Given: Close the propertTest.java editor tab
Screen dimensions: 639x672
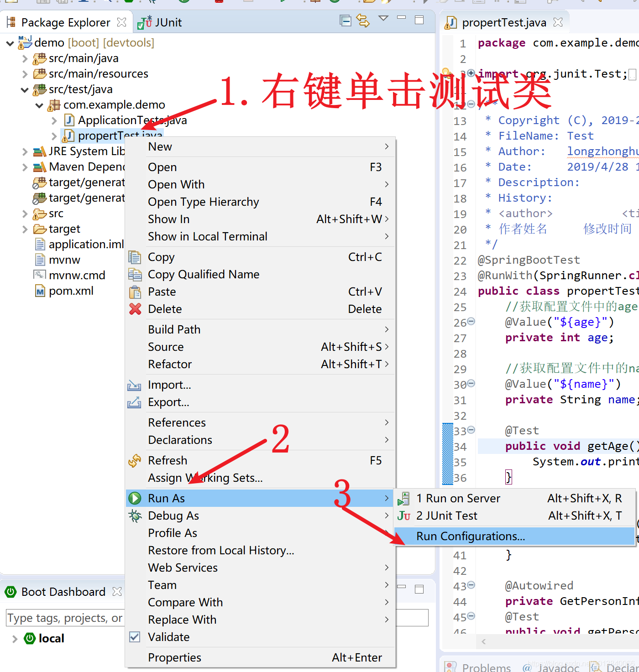Looking at the screenshot, I should 558,22.
